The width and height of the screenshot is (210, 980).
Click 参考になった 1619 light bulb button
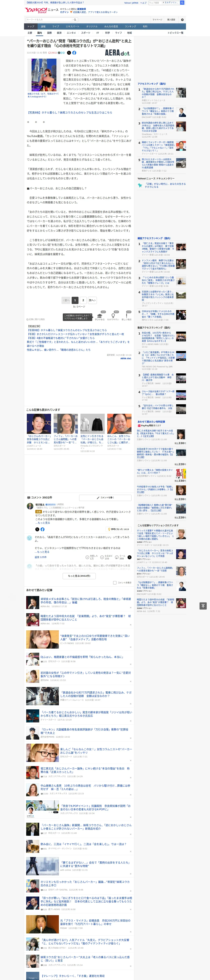pyautogui.click(x=119, y=529)
